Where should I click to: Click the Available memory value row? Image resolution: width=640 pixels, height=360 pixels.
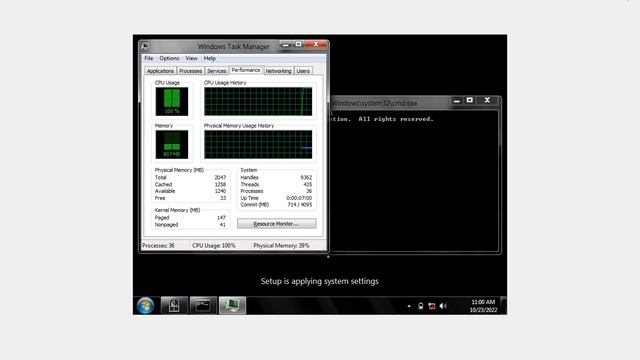tap(190, 191)
